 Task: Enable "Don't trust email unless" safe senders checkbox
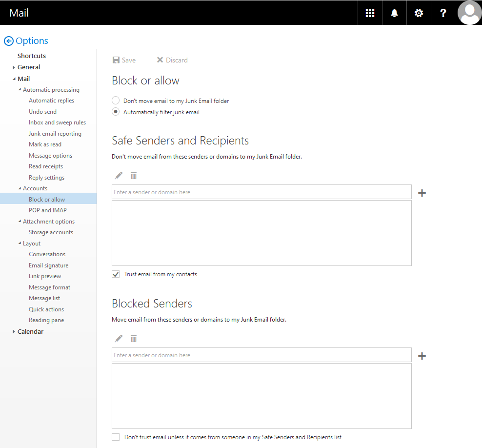click(x=116, y=437)
